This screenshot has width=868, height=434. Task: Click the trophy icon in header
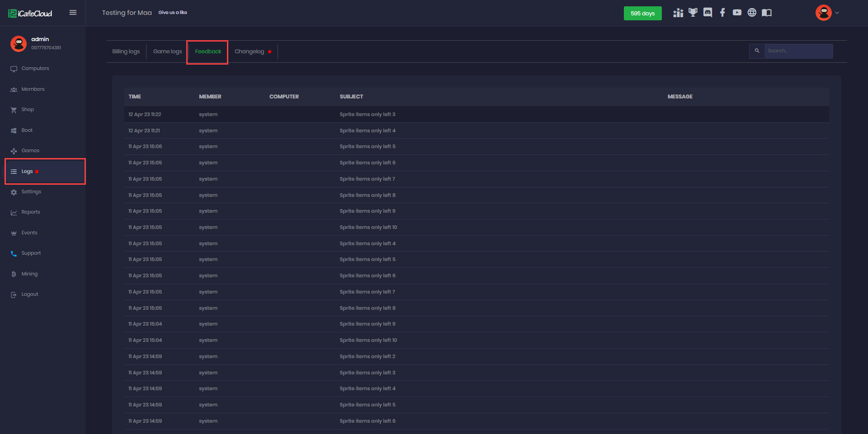(x=693, y=13)
